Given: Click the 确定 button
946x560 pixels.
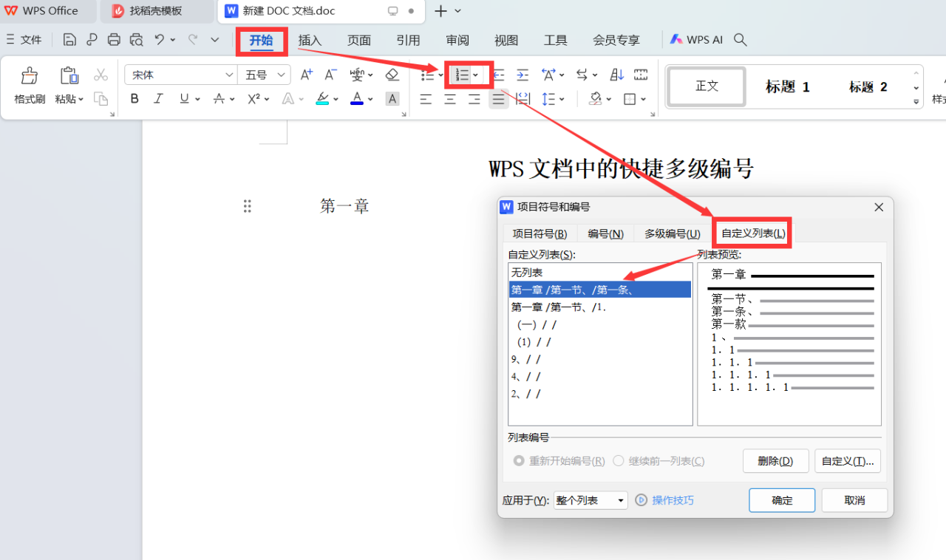Looking at the screenshot, I should (782, 500).
